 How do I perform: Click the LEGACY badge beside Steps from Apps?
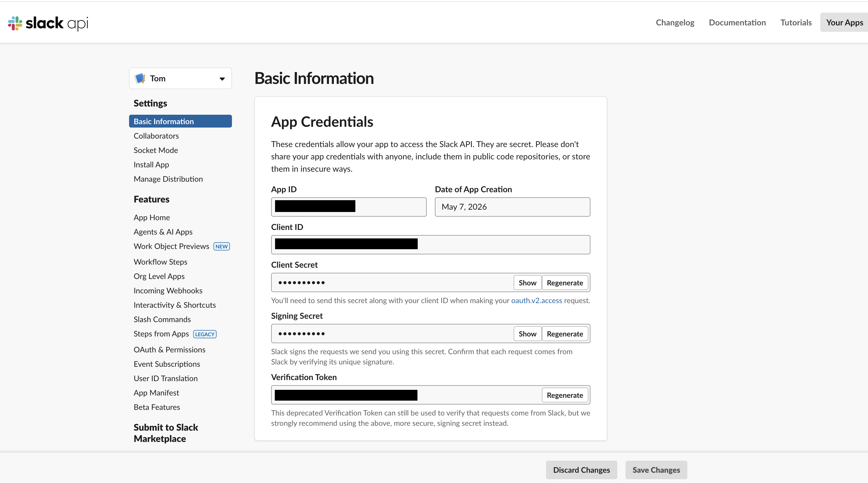coord(205,334)
